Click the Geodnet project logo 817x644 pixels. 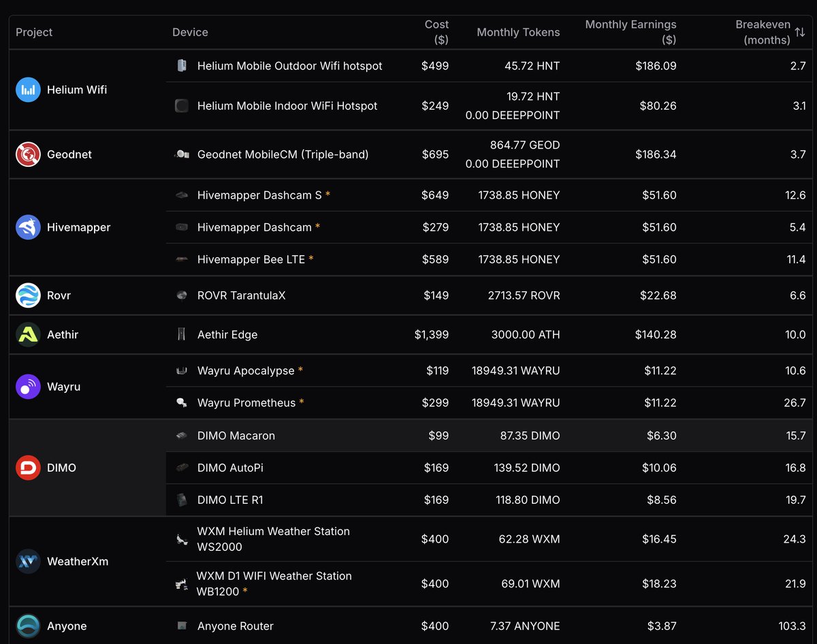coord(29,155)
